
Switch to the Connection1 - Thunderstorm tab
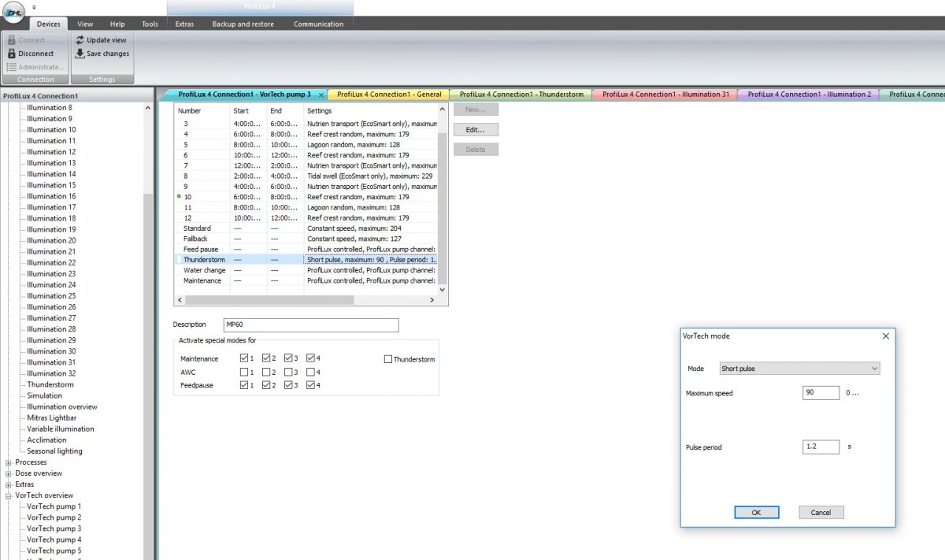pos(521,95)
